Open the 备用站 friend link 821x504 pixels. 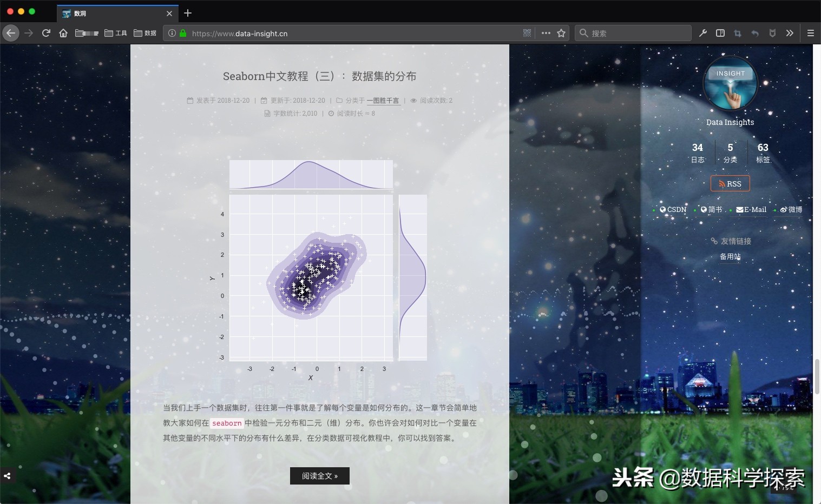pyautogui.click(x=730, y=257)
